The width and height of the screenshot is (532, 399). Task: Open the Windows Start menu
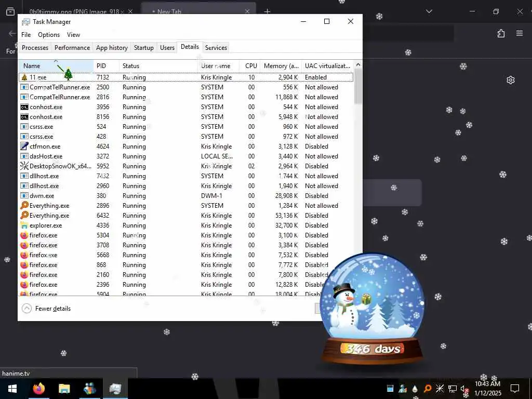click(x=12, y=389)
